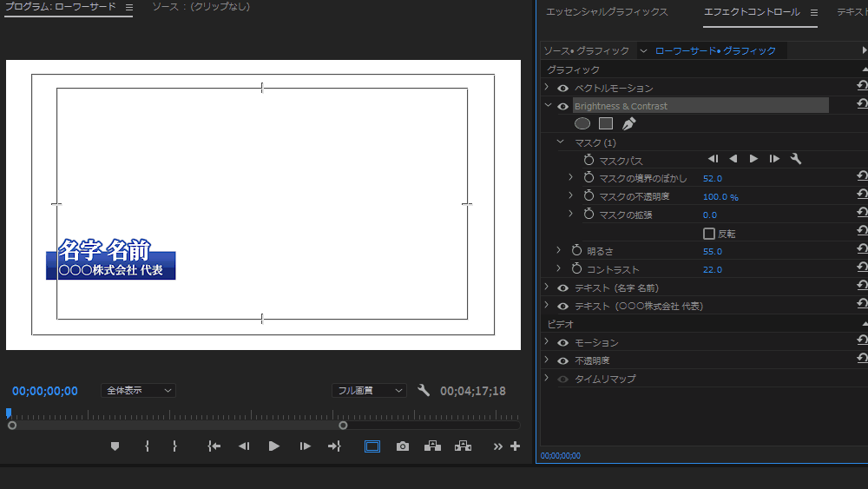Reset the ベクトルモーション effect
The image size is (868, 489).
tap(862, 86)
